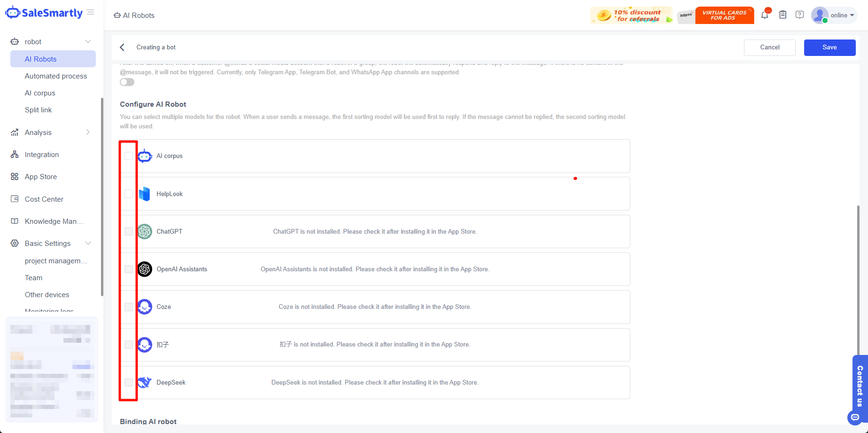Toggle the group @mention reply switch
Image resolution: width=868 pixels, height=433 pixels.
tap(127, 82)
